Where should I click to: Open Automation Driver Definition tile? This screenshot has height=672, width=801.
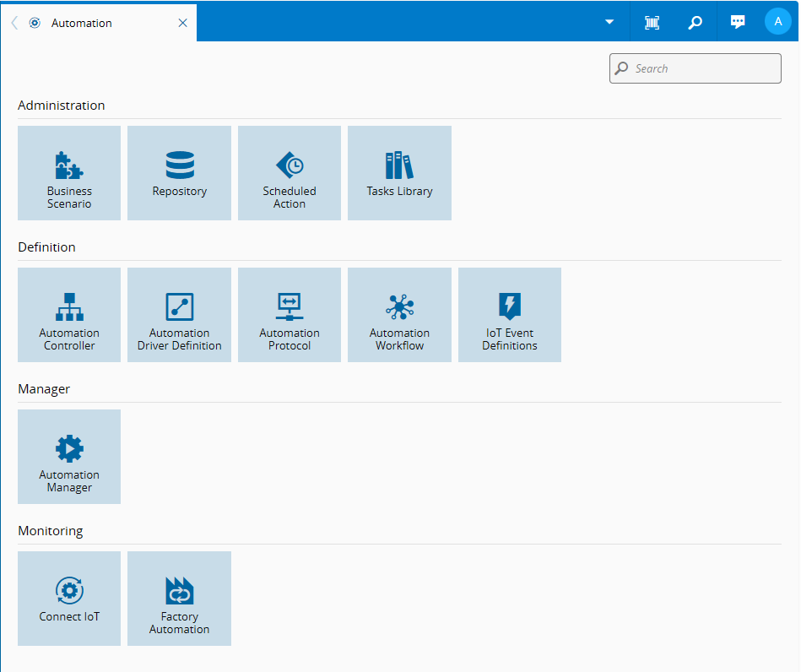point(179,315)
